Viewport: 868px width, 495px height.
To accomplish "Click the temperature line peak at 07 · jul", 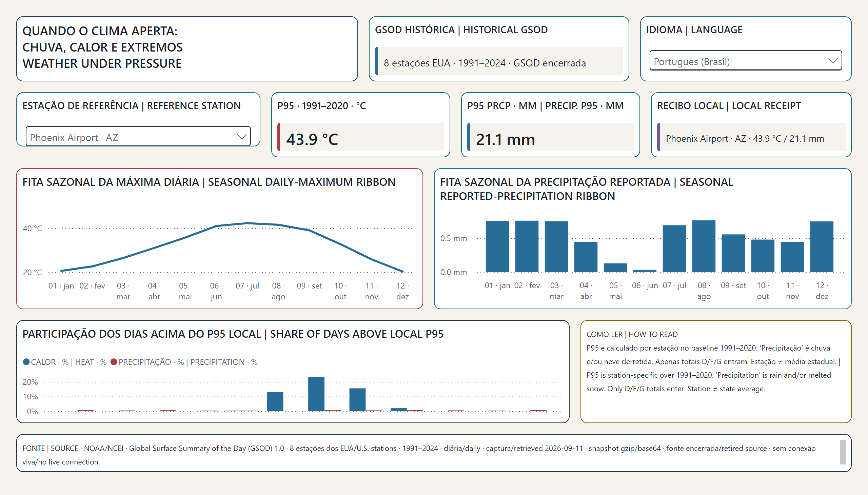I will tap(248, 223).
